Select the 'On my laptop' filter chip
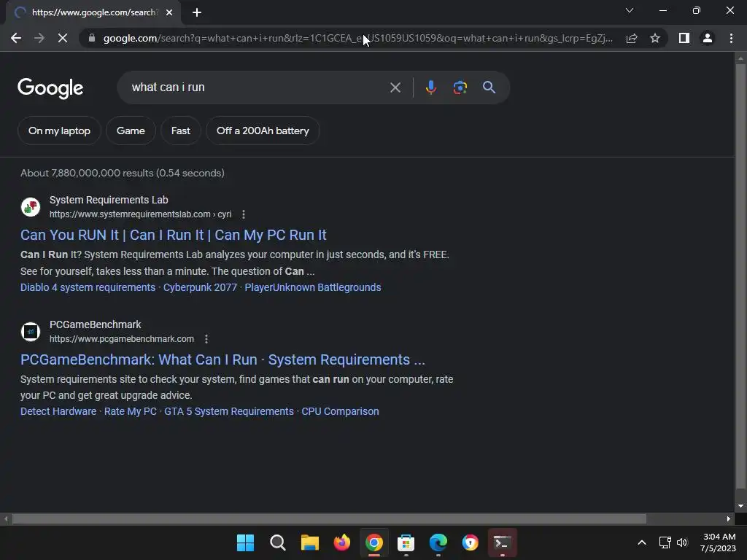The height and width of the screenshot is (560, 747). (60, 131)
